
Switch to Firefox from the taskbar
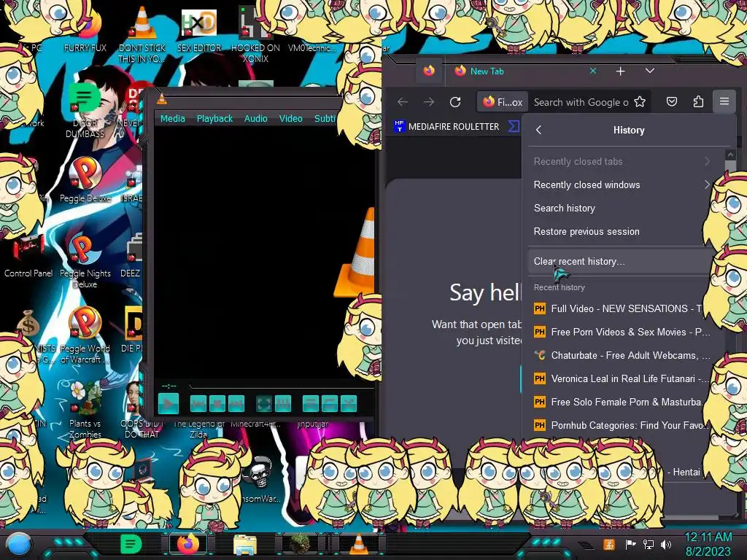[187, 544]
